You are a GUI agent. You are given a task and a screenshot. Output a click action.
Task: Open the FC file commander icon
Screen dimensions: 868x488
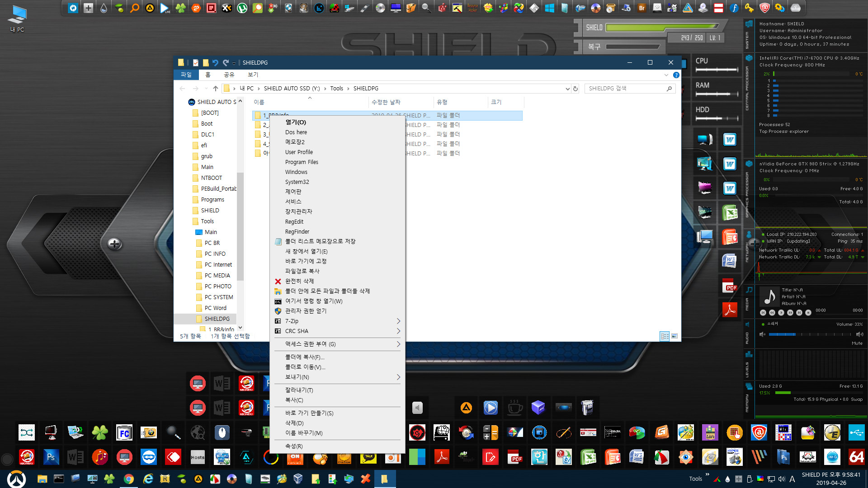coord(124,432)
